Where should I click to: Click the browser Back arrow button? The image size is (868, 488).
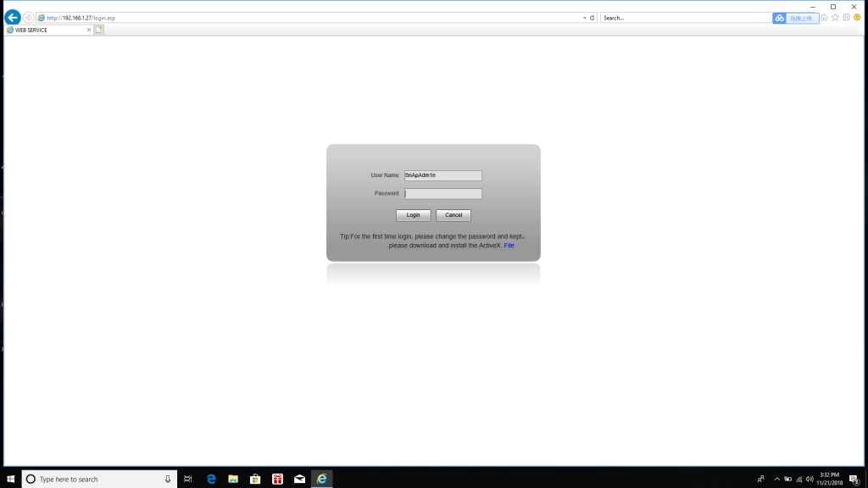12,18
